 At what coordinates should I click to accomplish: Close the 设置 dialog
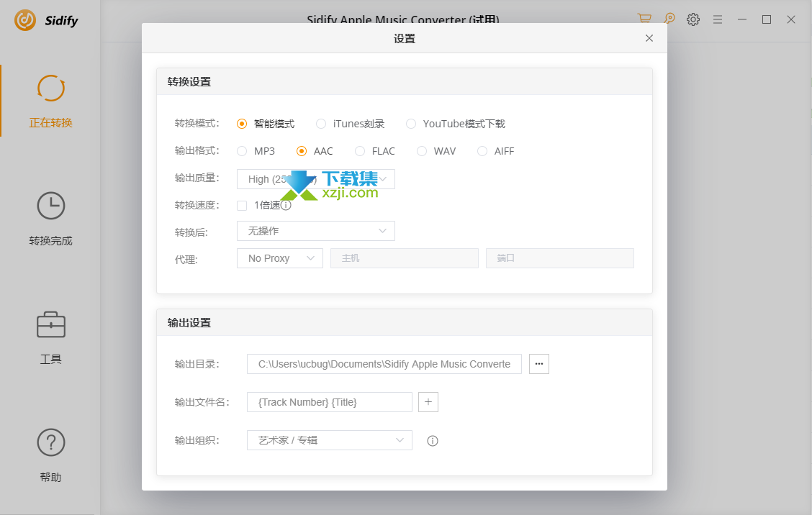point(649,38)
